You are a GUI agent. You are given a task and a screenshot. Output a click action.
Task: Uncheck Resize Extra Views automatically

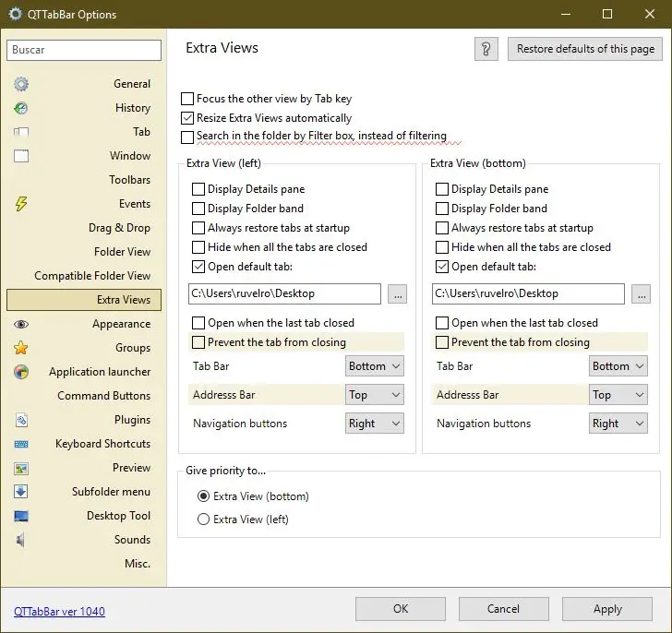188,118
